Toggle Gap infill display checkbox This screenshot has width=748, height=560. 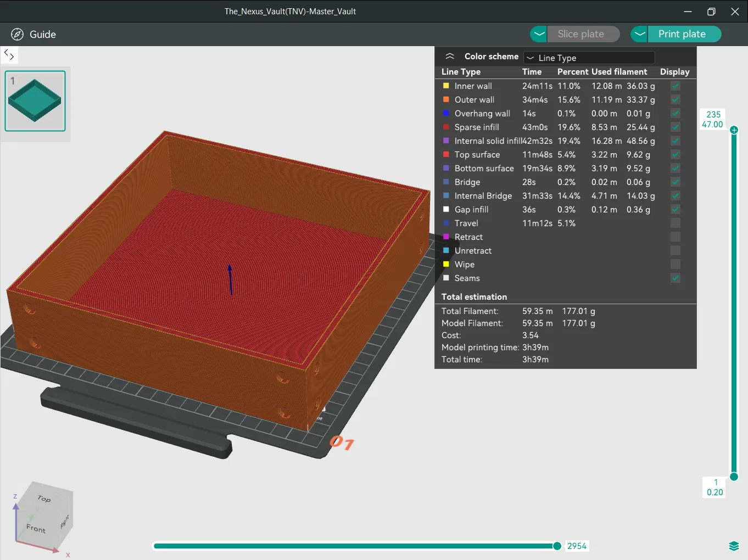[676, 209]
